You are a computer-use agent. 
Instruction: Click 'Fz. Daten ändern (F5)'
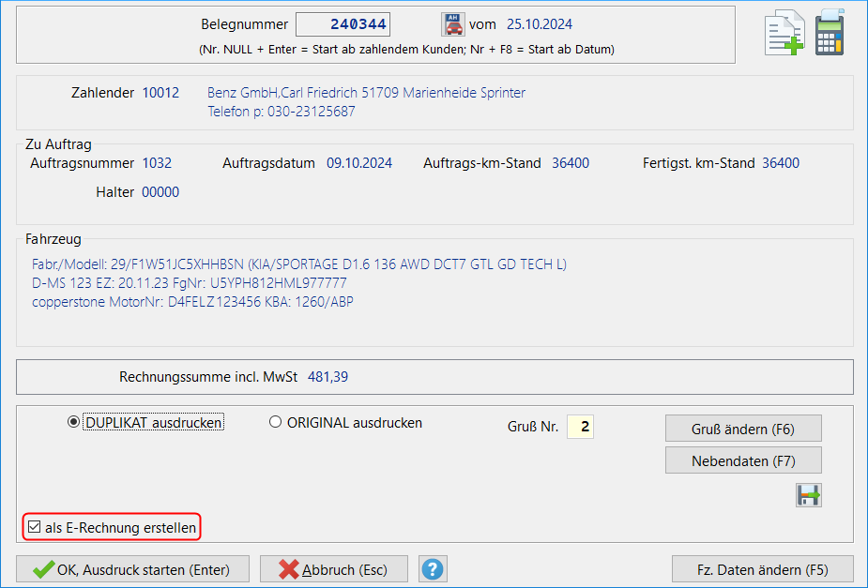point(763,569)
